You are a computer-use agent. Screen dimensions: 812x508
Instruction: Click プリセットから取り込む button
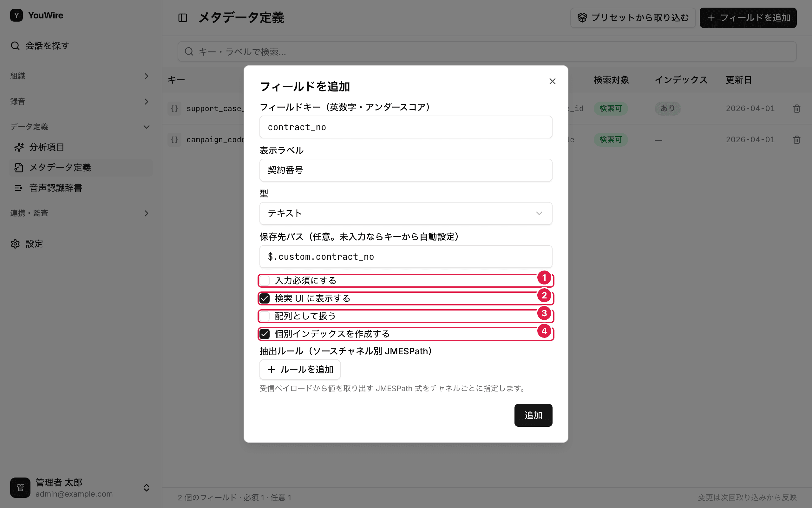click(x=633, y=18)
